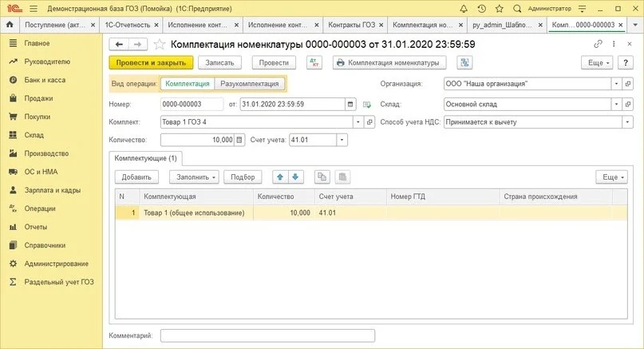Expand Способ учета НДС dropdown
The height and width of the screenshot is (349, 644).
(x=627, y=122)
